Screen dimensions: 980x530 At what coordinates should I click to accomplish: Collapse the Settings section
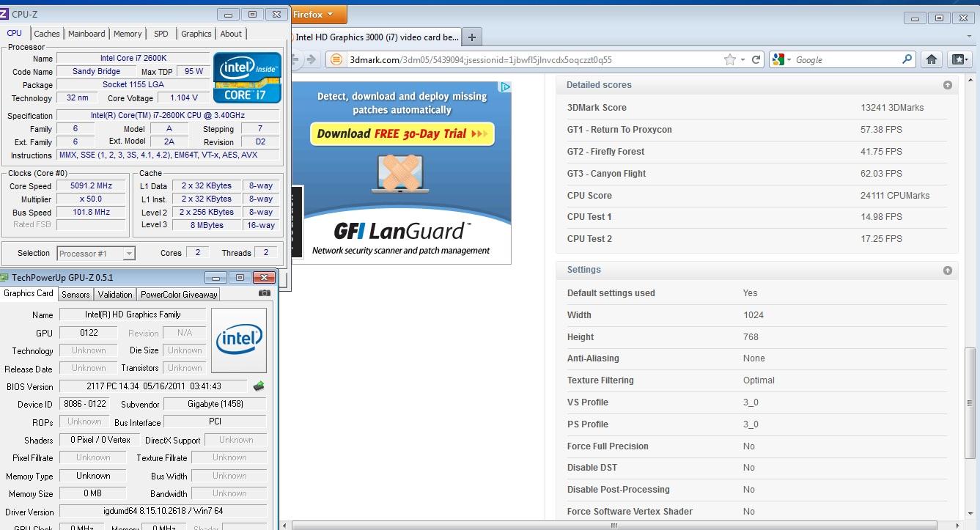pyautogui.click(x=948, y=270)
